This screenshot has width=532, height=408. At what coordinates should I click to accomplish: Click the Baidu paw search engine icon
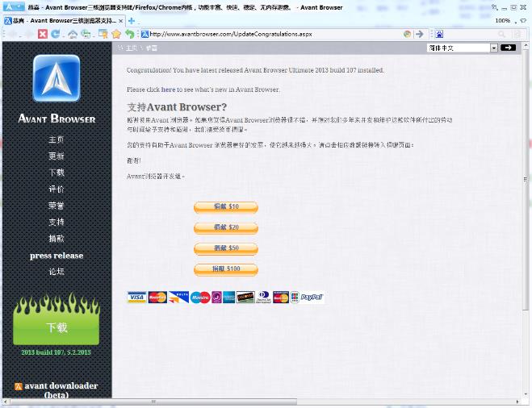[439, 34]
